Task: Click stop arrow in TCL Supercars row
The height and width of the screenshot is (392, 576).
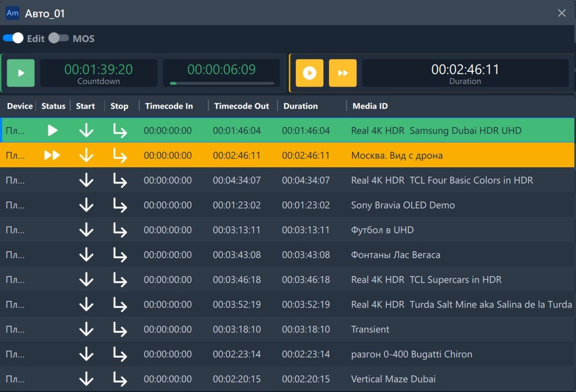Action: point(120,280)
